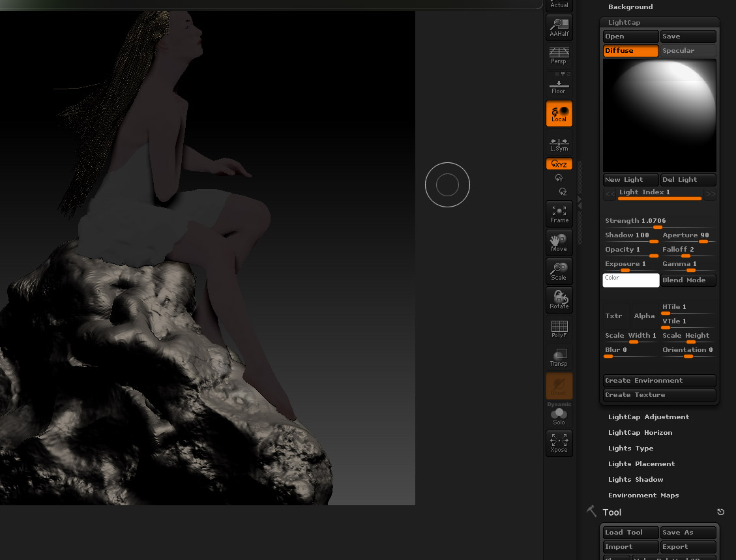Click the AAHalf zoom icon
This screenshot has height=560, width=736.
[559, 27]
